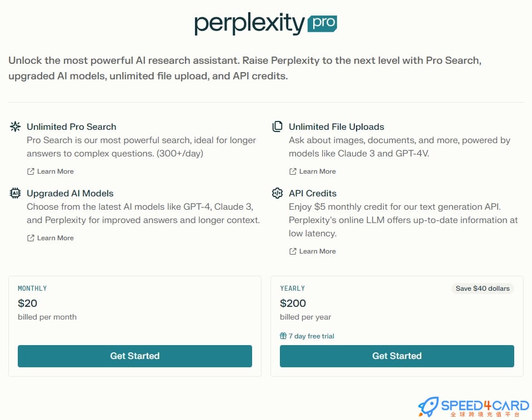The height and width of the screenshot is (420, 532).
Task: Click the 7 day free trial text
Action: pos(312,336)
